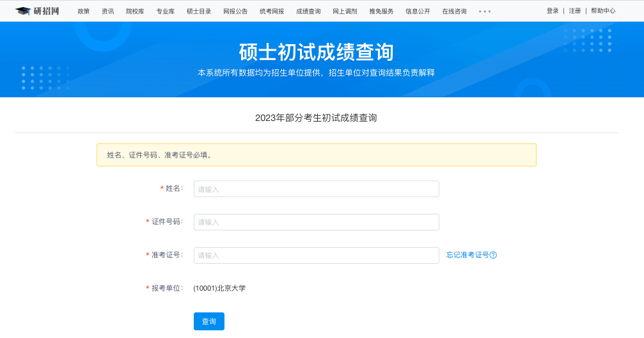The width and height of the screenshot is (644, 338).
Task: Focus the 姓名 input field
Action: point(316,189)
